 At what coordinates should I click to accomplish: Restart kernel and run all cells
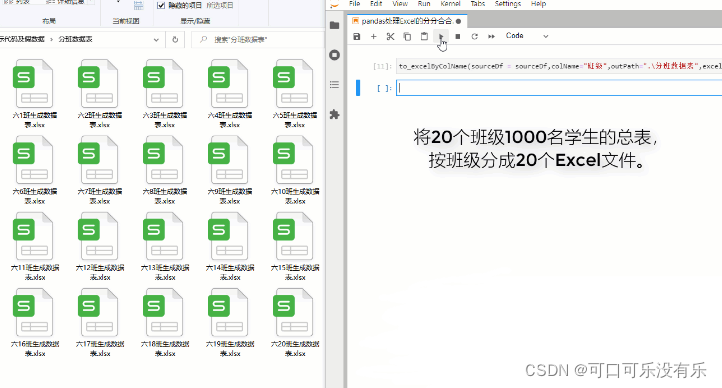click(x=491, y=36)
